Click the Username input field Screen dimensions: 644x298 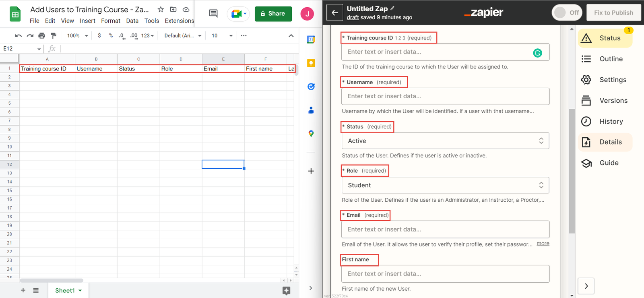coord(445,97)
